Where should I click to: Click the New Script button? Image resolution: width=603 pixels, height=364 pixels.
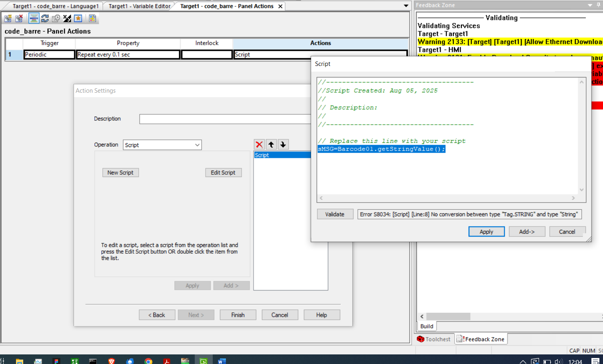(120, 173)
